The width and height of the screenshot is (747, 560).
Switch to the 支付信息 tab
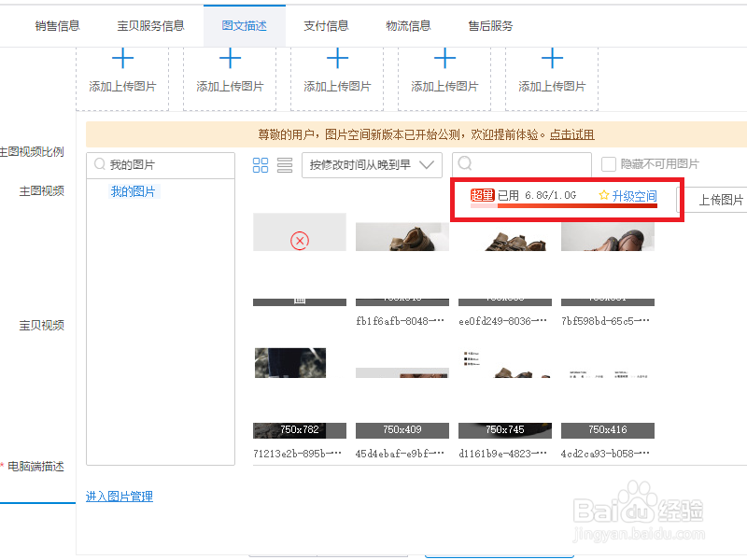327,25
